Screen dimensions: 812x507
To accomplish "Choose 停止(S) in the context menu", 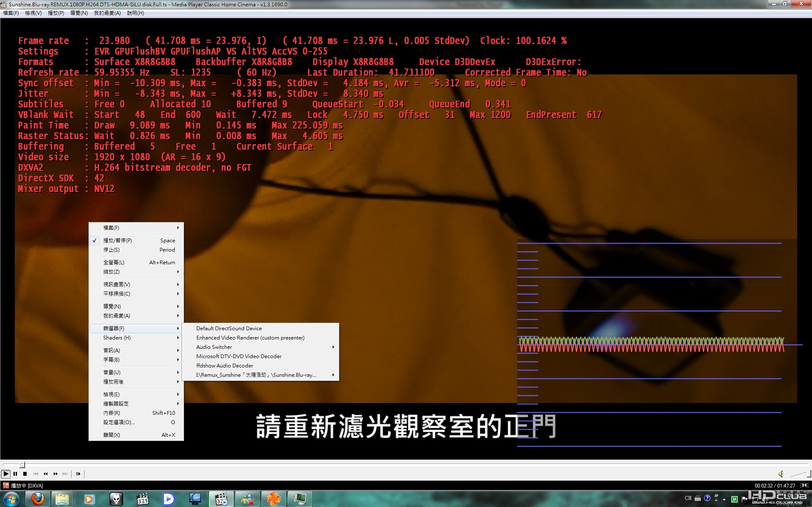I will [136, 249].
